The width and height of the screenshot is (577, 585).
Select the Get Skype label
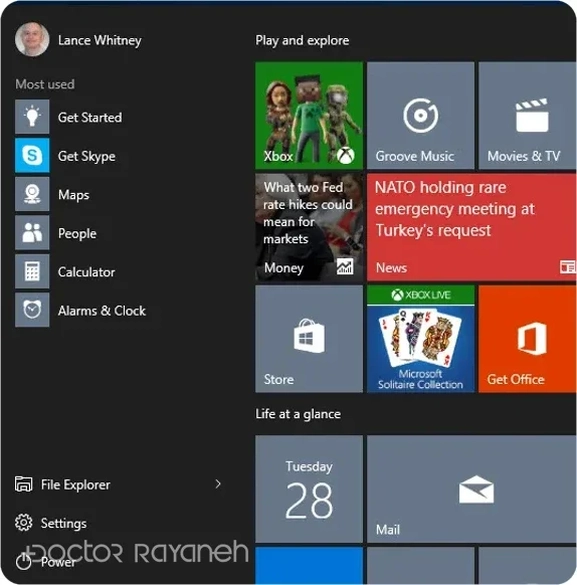(x=87, y=156)
